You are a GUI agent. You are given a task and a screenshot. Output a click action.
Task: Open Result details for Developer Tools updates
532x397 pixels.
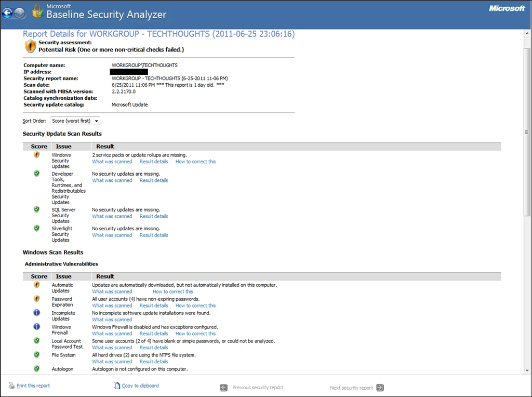click(x=154, y=180)
